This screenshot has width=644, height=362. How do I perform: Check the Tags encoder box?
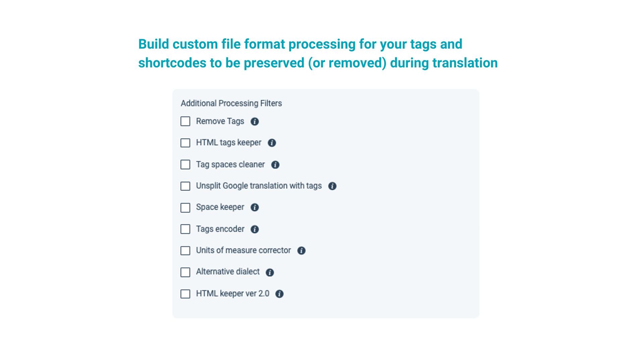185,229
